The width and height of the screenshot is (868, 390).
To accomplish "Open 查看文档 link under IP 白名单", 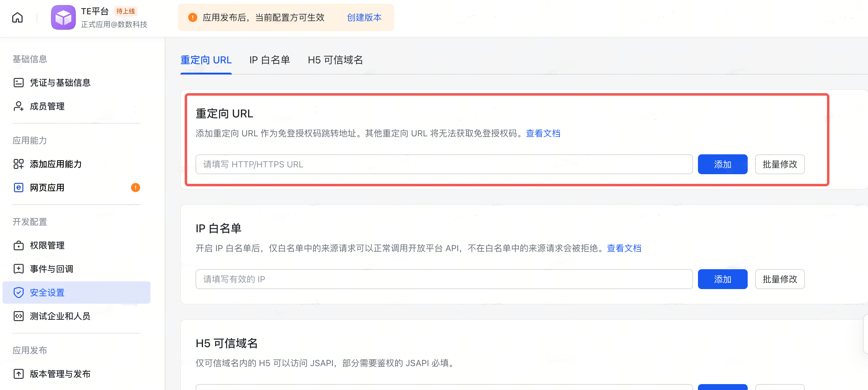I will click(624, 248).
